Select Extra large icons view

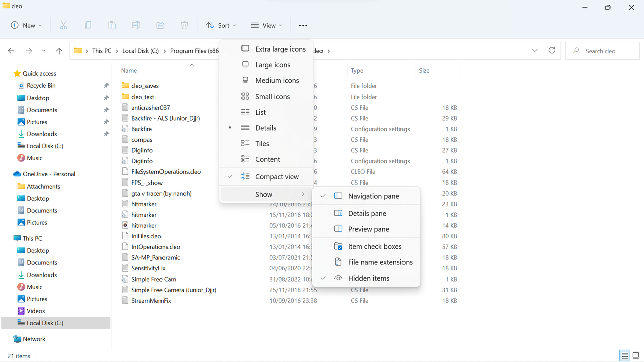point(267,49)
